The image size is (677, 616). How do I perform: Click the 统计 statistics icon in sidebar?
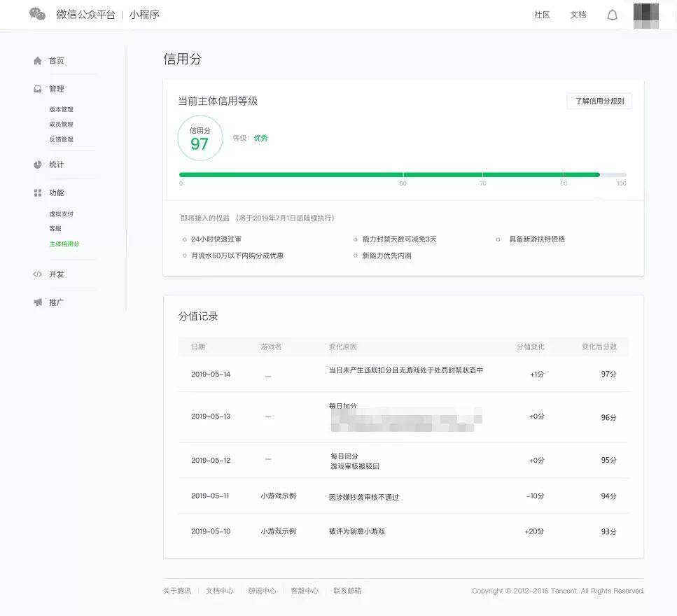coord(38,164)
